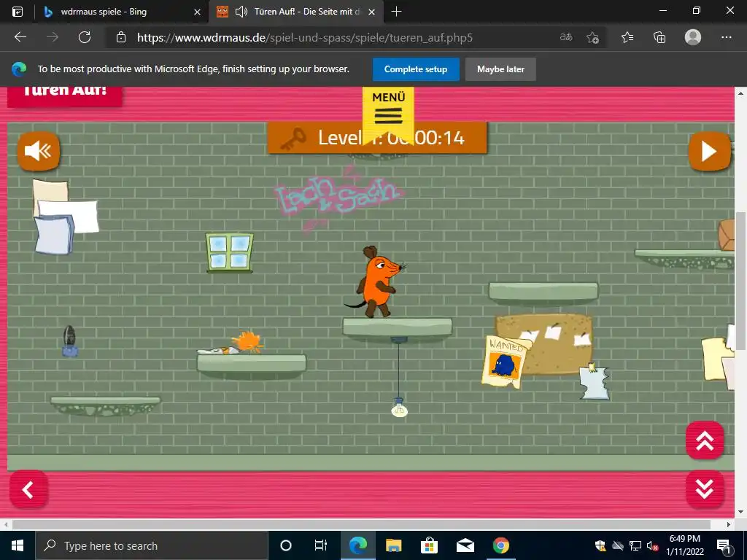The image size is (747, 560).
Task: Open Edge Settings and more menu
Action: (726, 37)
